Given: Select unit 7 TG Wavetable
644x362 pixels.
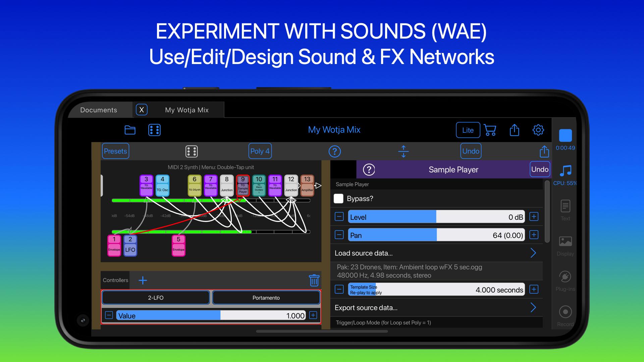Looking at the screenshot, I should [211, 185].
